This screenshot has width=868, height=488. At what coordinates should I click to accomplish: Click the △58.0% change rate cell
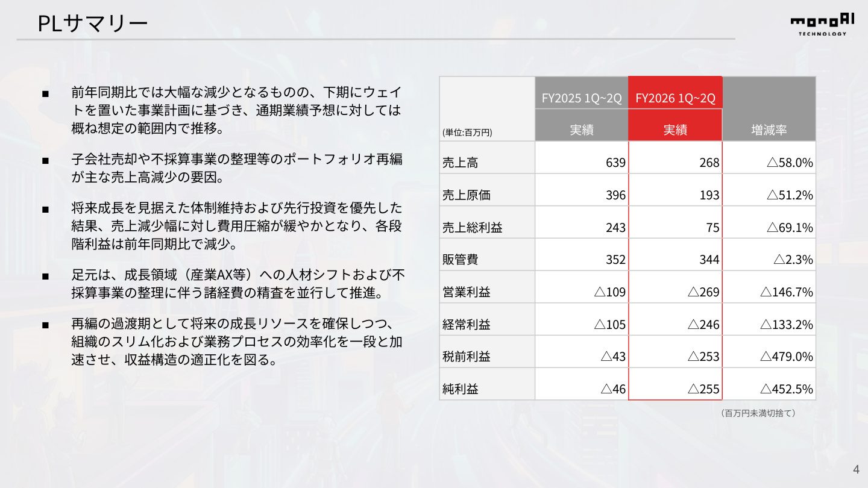(x=769, y=158)
